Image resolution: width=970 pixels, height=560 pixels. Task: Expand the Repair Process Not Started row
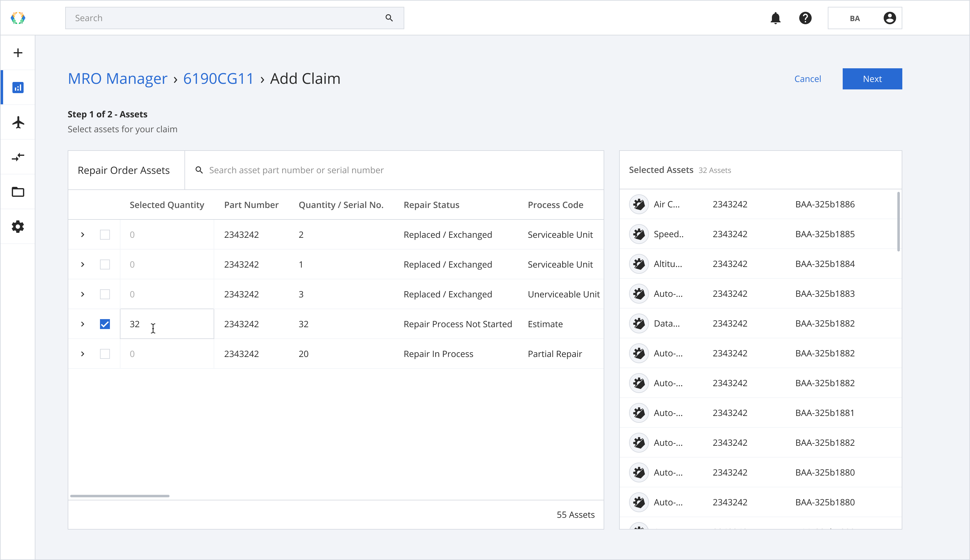pos(82,324)
